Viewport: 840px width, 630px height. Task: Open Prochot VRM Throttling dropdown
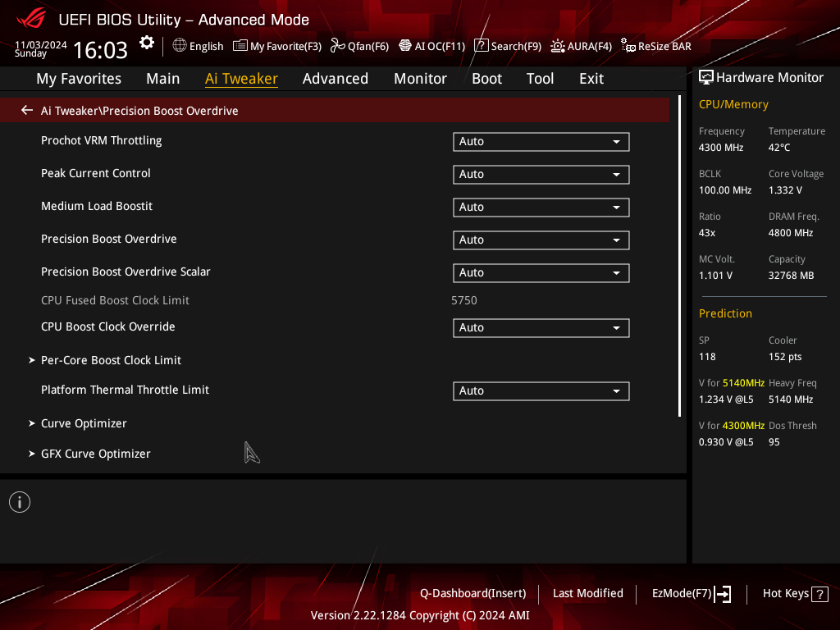[541, 141]
